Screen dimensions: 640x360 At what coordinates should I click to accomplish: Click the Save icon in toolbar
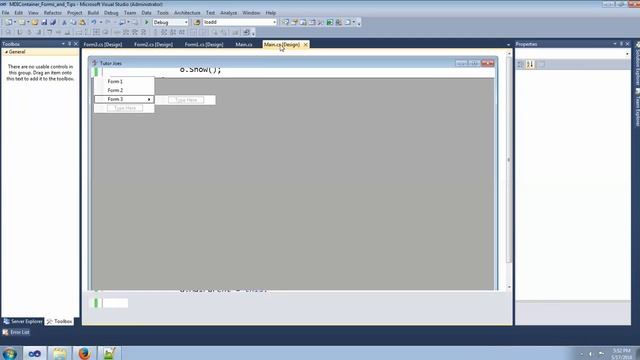pyautogui.click(x=44, y=22)
